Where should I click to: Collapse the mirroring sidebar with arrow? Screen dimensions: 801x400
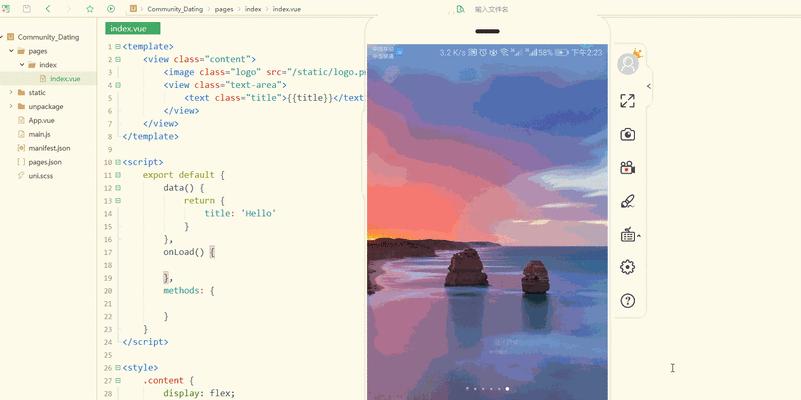[x=649, y=86]
